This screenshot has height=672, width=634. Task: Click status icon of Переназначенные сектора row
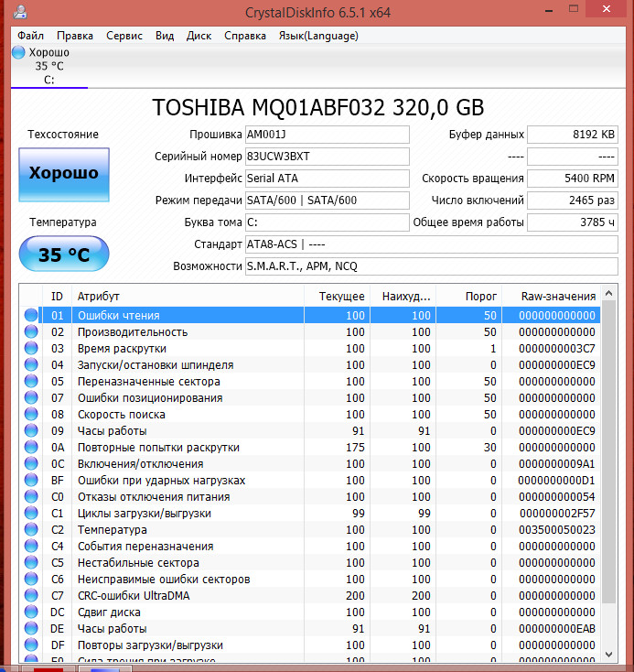point(31,381)
